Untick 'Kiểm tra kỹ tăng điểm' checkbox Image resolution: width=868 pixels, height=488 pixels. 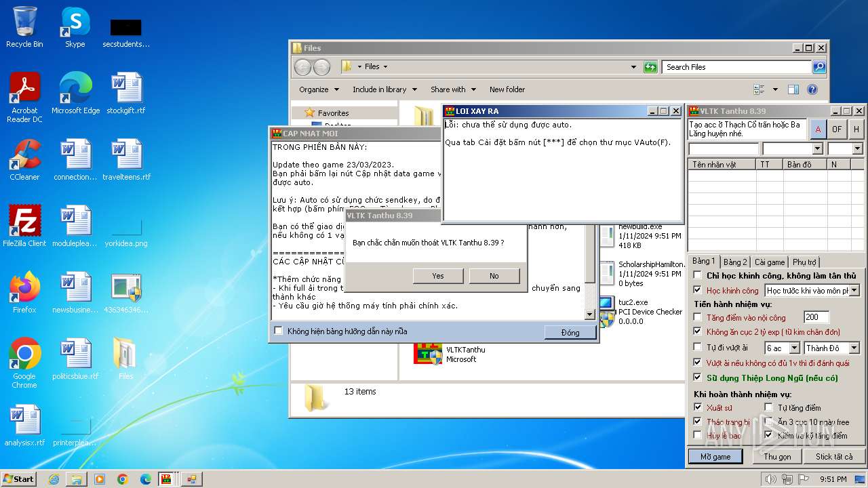(768, 435)
